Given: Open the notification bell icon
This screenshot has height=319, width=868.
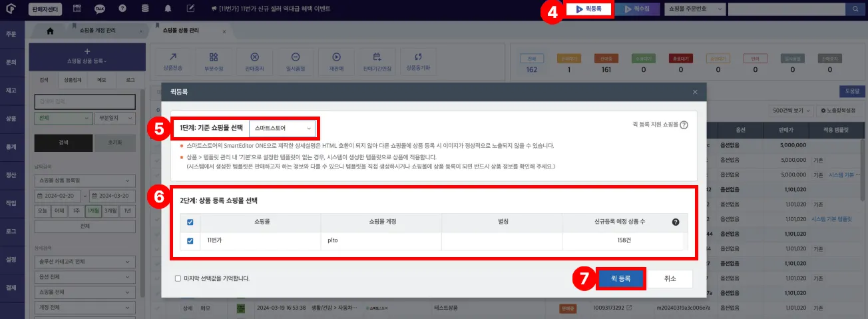Looking at the screenshot, I should click(168, 9).
